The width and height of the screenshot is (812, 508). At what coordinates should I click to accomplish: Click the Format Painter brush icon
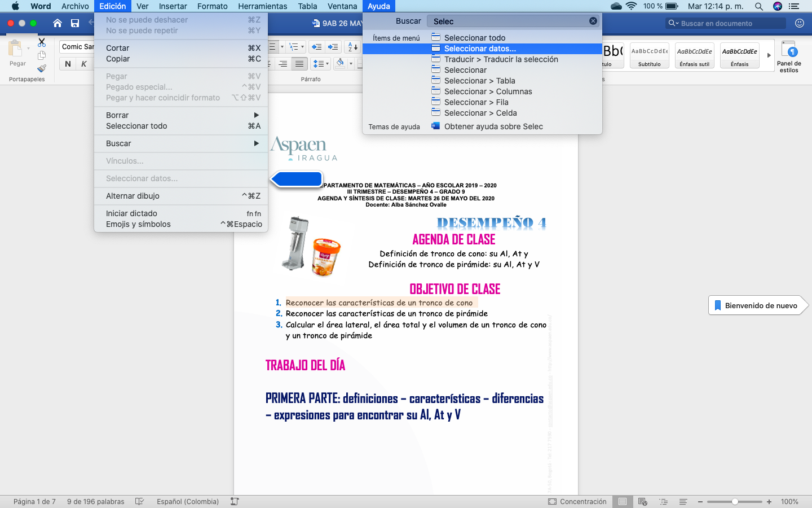42,68
